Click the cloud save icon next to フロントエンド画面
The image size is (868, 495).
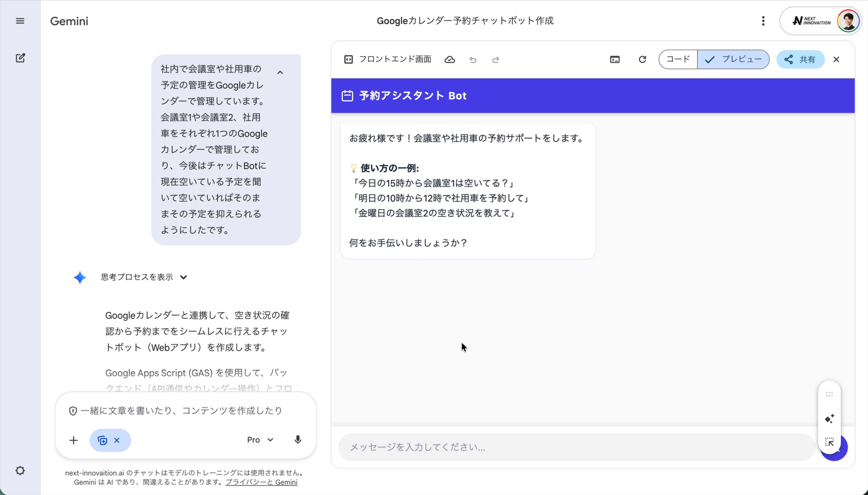pyautogui.click(x=450, y=60)
